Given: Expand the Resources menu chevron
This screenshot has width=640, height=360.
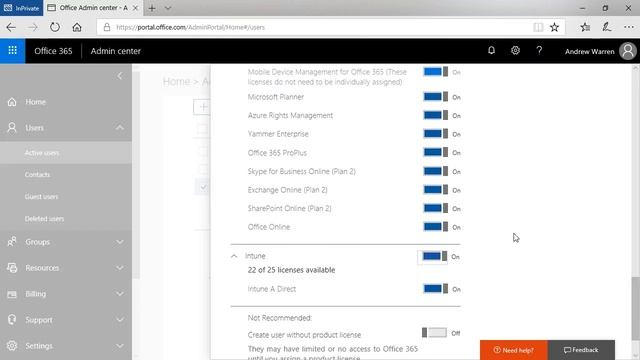Looking at the screenshot, I should click(120, 268).
